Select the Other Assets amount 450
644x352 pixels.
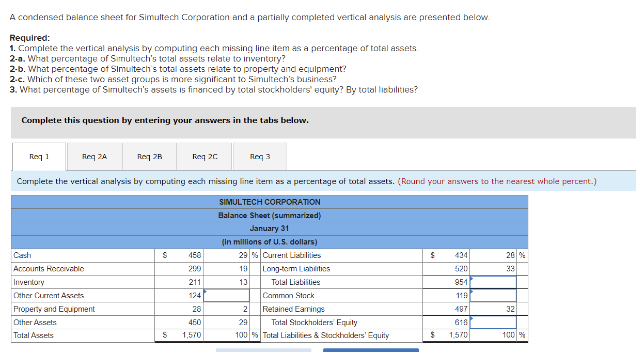coord(195,323)
